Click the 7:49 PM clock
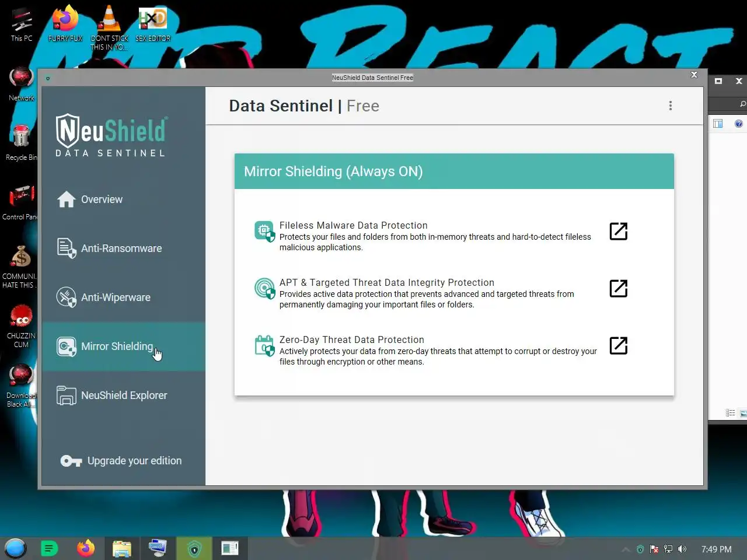Screen dimensions: 747x560 pyautogui.click(x=716, y=549)
